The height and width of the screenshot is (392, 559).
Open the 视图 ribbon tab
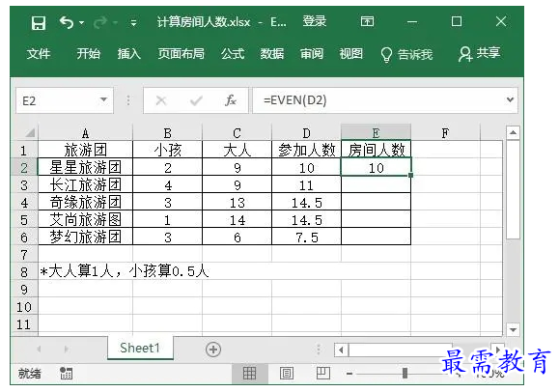[350, 54]
